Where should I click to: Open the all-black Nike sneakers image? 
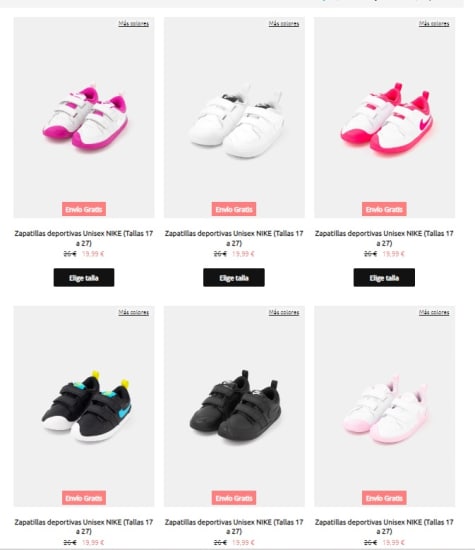tap(234, 406)
